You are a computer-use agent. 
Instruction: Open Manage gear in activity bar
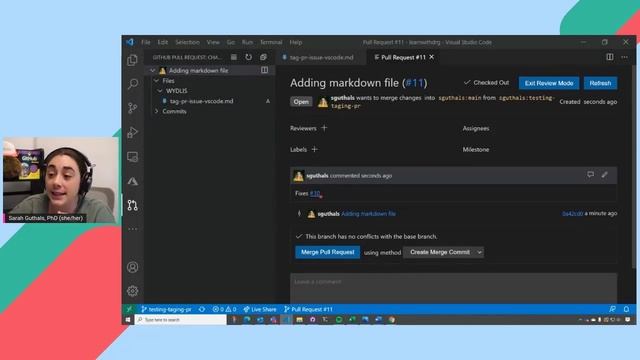pyautogui.click(x=132, y=291)
